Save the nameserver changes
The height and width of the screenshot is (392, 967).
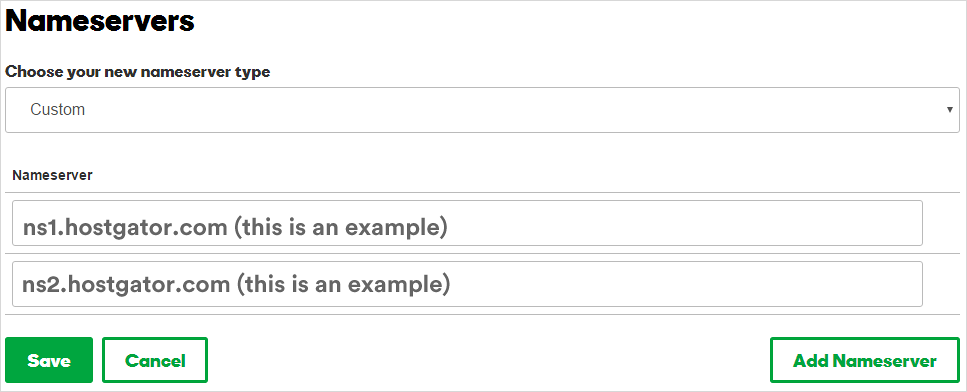tap(49, 360)
